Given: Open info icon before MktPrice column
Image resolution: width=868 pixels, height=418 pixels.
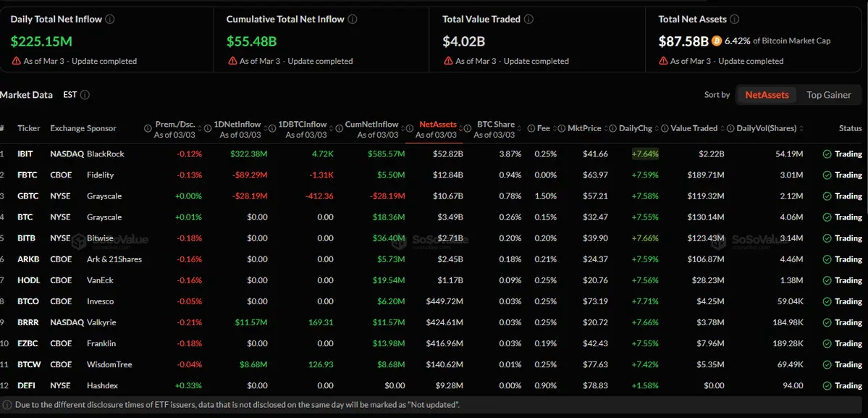Looking at the screenshot, I should coord(561,128).
